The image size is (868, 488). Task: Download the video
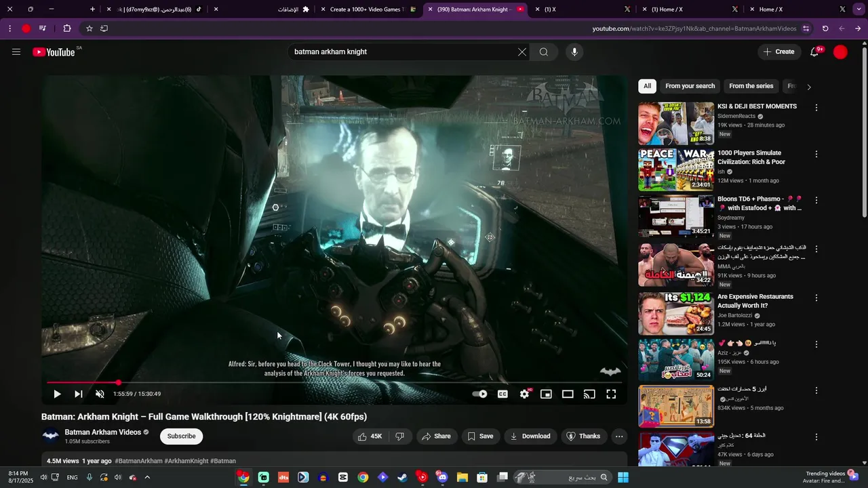tap(530, 436)
